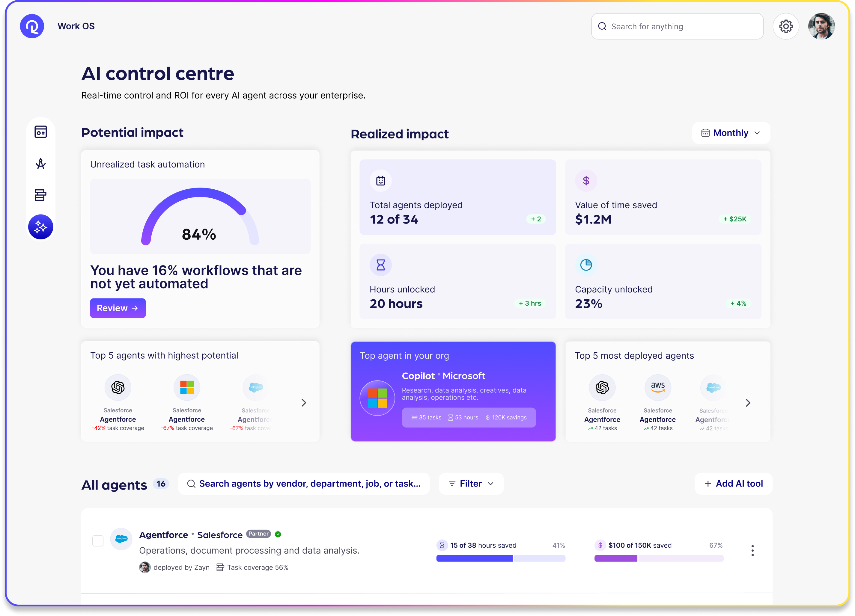This screenshot has height=616, width=855.
Task: Click the $100 of 150K saved progress bar
Action: point(659,558)
